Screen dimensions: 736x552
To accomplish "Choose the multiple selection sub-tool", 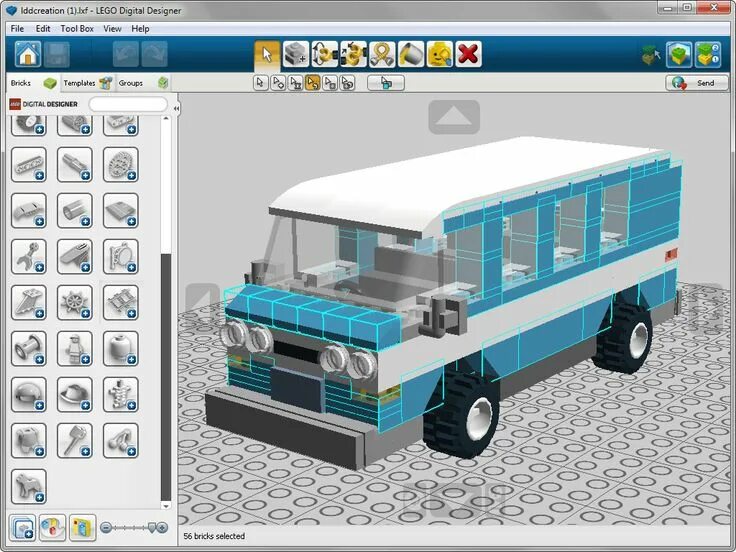I will [x=278, y=83].
